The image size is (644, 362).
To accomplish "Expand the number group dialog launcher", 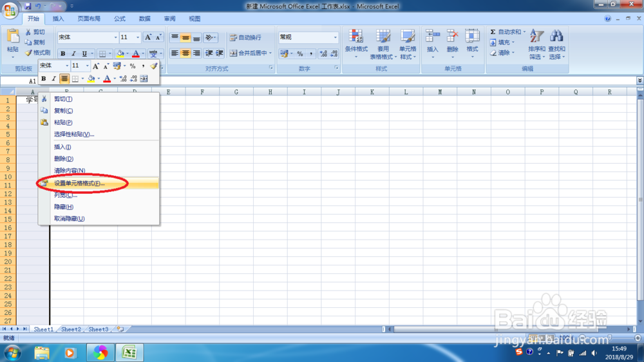I will point(336,68).
